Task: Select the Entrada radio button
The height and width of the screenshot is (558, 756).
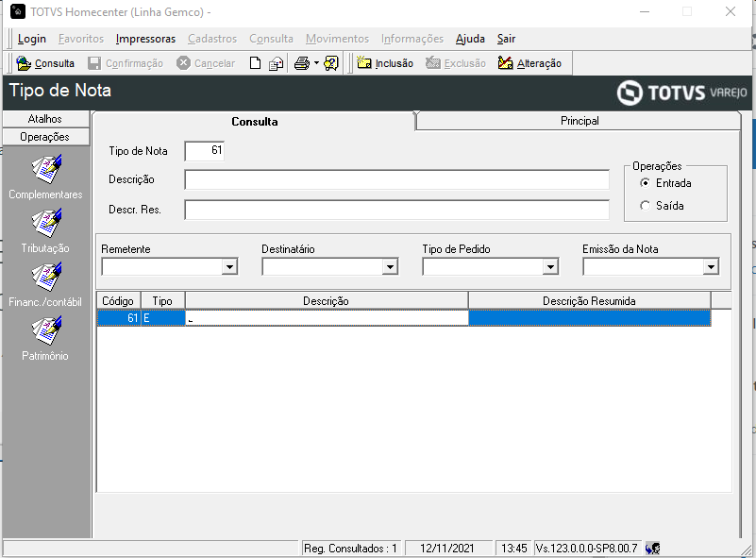Action: click(645, 183)
